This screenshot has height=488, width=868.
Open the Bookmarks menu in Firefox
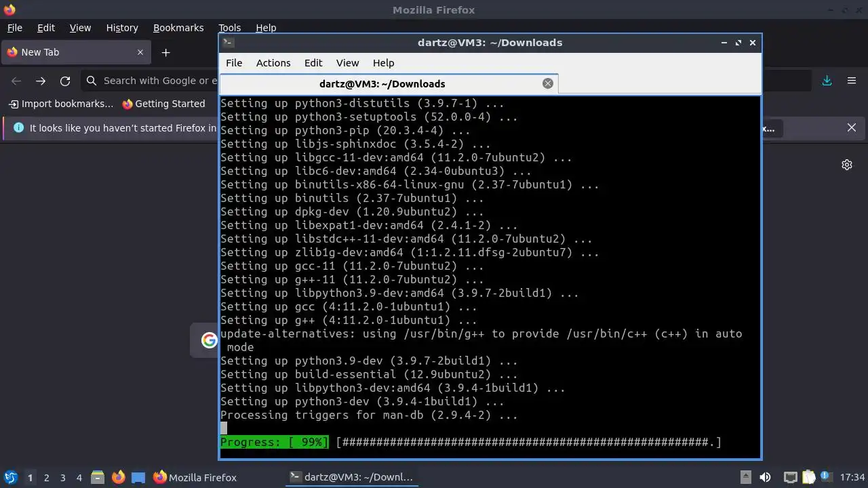pyautogui.click(x=178, y=28)
